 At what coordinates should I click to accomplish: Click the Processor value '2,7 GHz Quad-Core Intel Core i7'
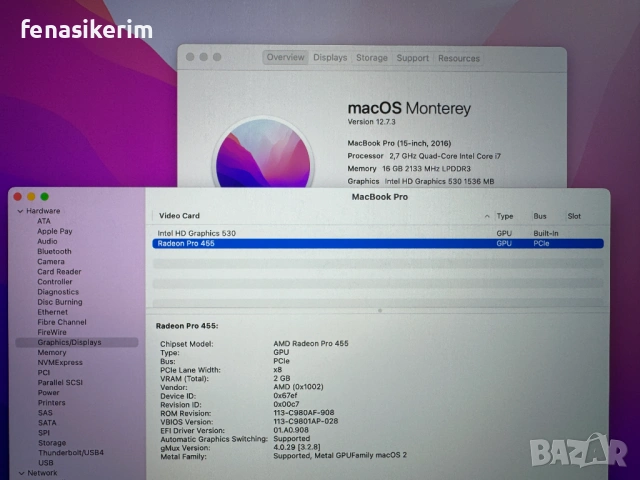[x=445, y=156]
